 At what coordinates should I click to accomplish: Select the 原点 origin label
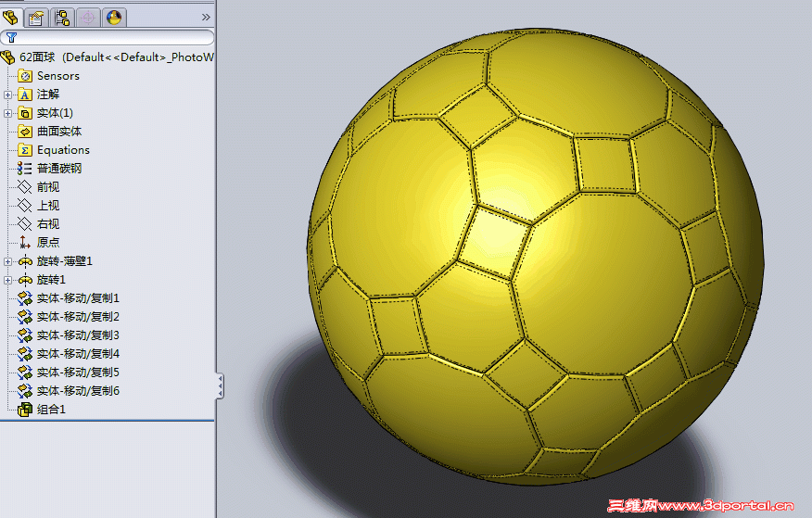(x=48, y=242)
